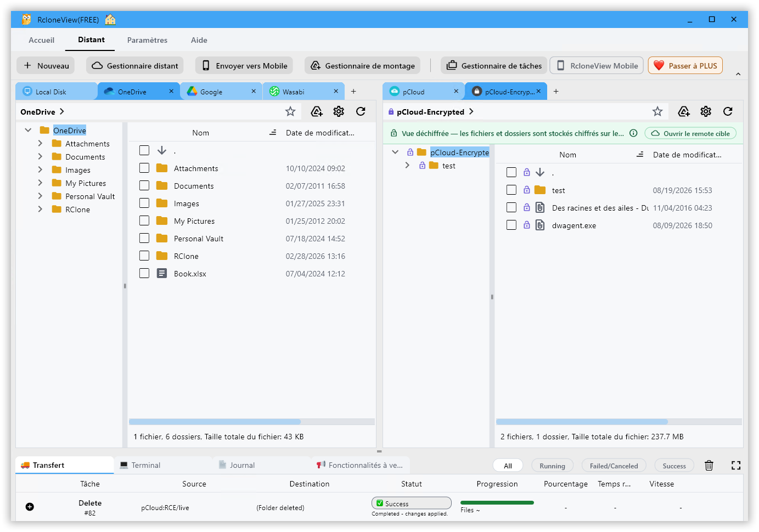Collapse the ribbon toolbar with chevron
This screenshot has width=759, height=532.
738,74
